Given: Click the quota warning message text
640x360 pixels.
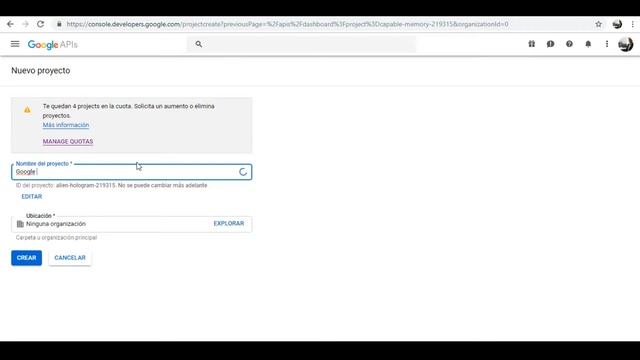Looking at the screenshot, I should coord(129,111).
